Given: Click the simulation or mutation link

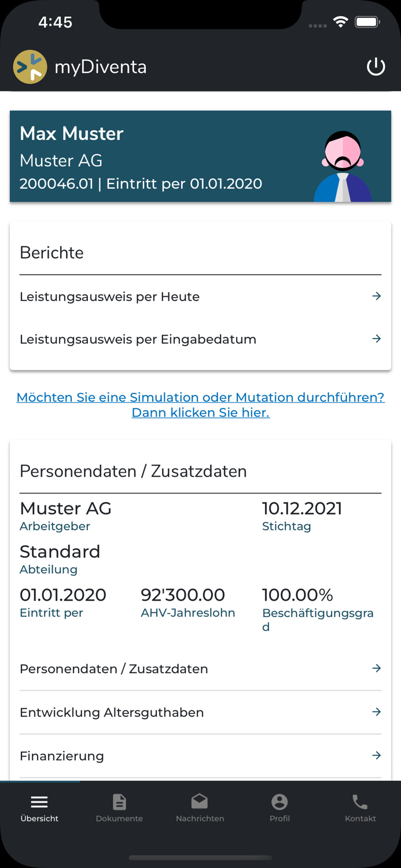Looking at the screenshot, I should click(x=200, y=404).
